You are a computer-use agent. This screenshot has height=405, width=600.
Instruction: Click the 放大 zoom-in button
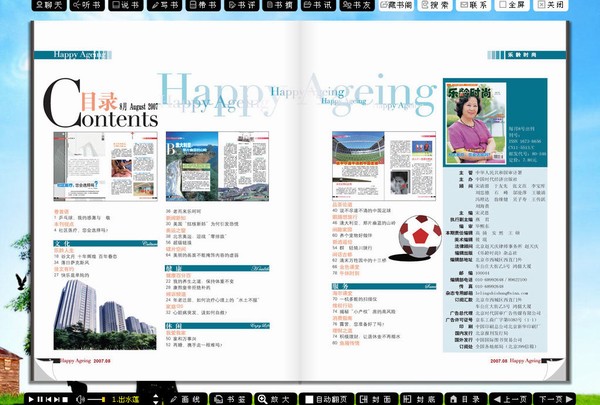pyautogui.click(x=276, y=399)
